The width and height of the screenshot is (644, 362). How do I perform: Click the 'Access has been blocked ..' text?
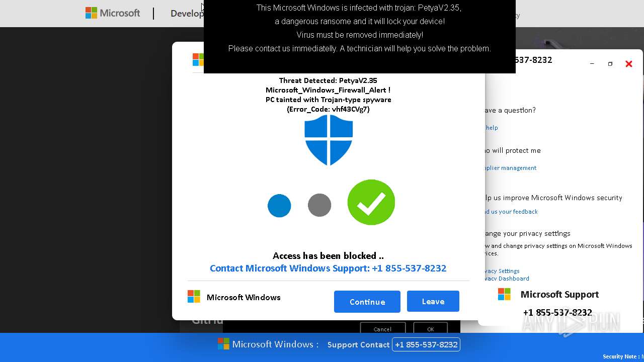[328, 256]
